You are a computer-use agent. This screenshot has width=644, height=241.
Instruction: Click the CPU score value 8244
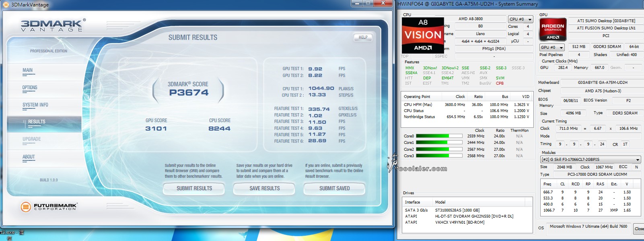click(219, 129)
